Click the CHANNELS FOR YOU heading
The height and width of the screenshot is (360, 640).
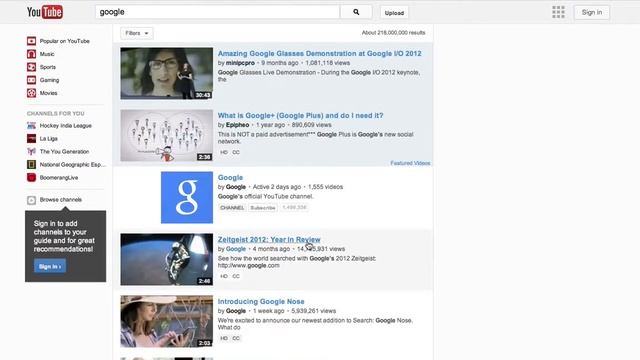[x=56, y=113]
